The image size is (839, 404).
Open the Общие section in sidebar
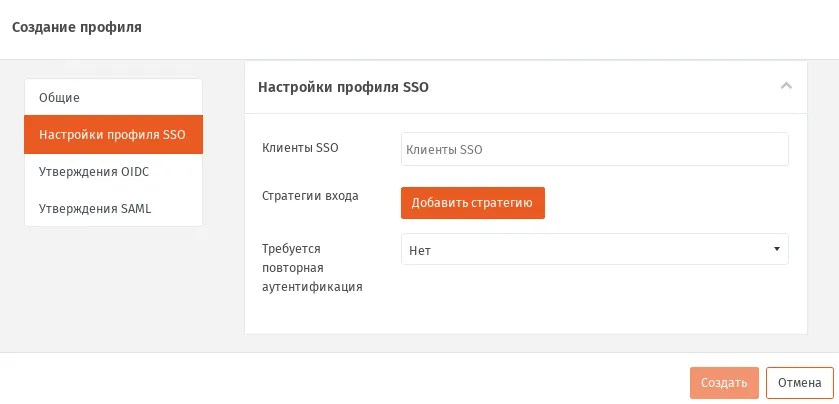[113, 97]
